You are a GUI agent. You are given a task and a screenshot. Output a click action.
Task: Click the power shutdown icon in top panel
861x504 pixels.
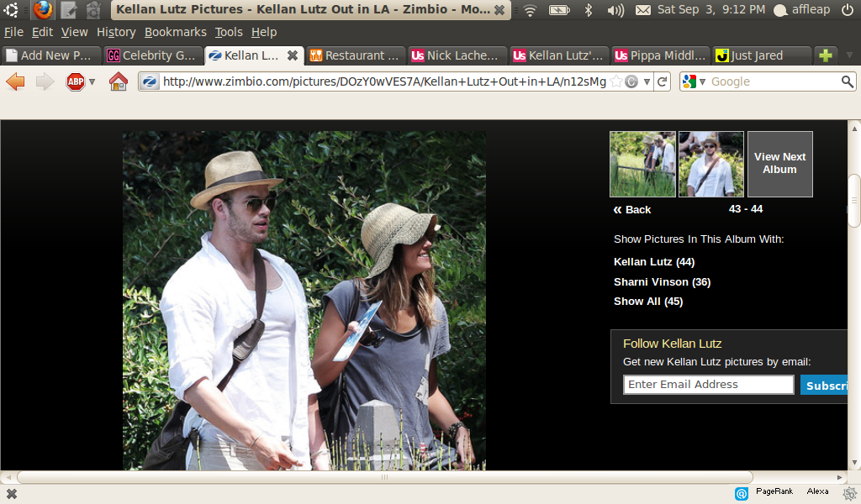pyautogui.click(x=848, y=10)
